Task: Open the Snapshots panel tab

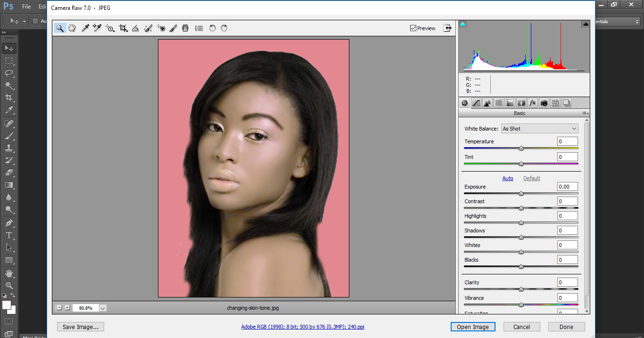Action: [567, 103]
